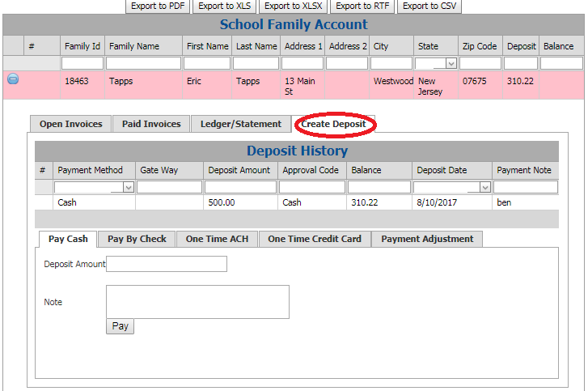Sort by the Gate Way column header
Screen dimensions: 588x391
tap(170, 170)
